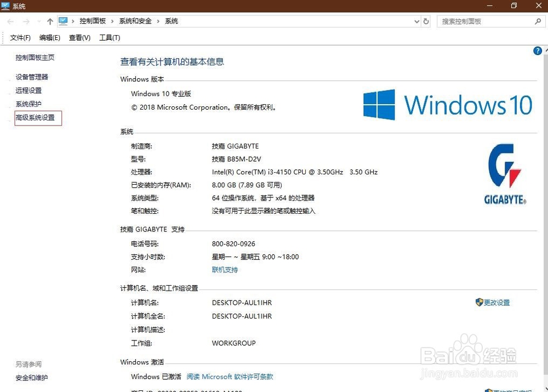Open the recent locations dropdown arrow

point(39,22)
